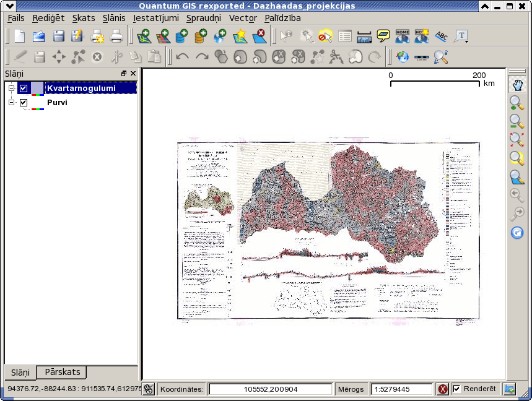Collapse the Kvartarnogulumi layer tree node

[x=12, y=88]
